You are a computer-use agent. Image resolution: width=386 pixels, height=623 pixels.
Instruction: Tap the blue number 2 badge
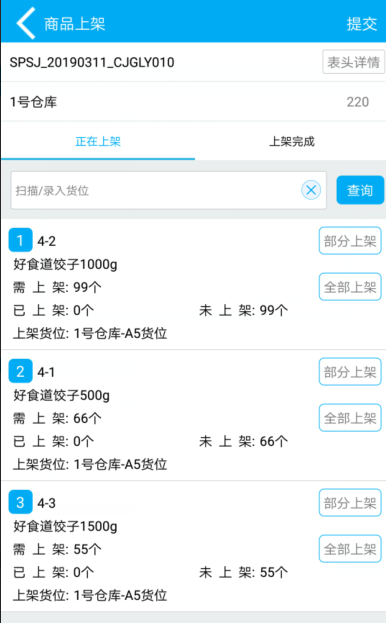(20, 371)
